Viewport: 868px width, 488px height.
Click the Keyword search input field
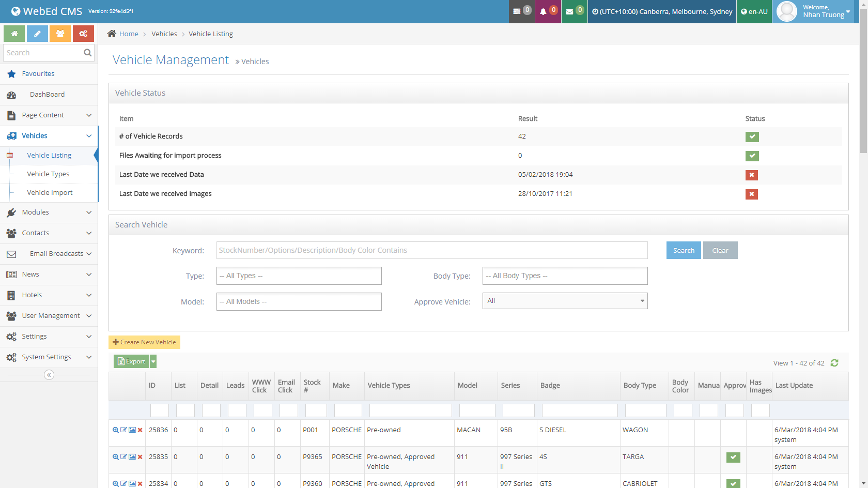pos(432,250)
